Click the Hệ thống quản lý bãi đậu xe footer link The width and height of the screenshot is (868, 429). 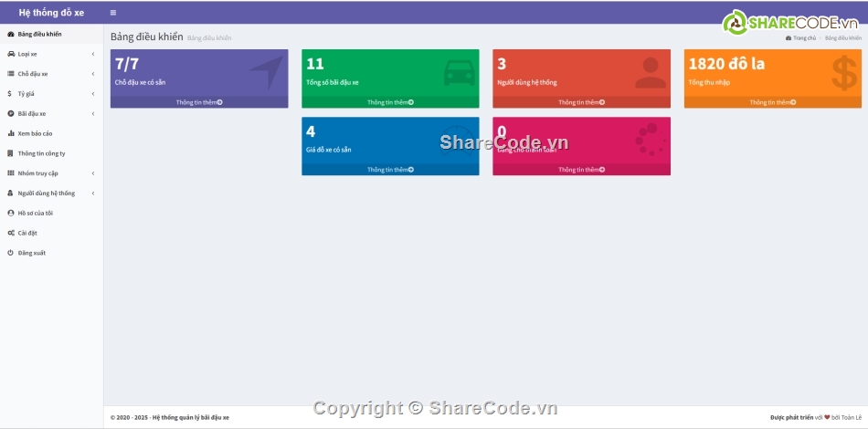[190, 417]
